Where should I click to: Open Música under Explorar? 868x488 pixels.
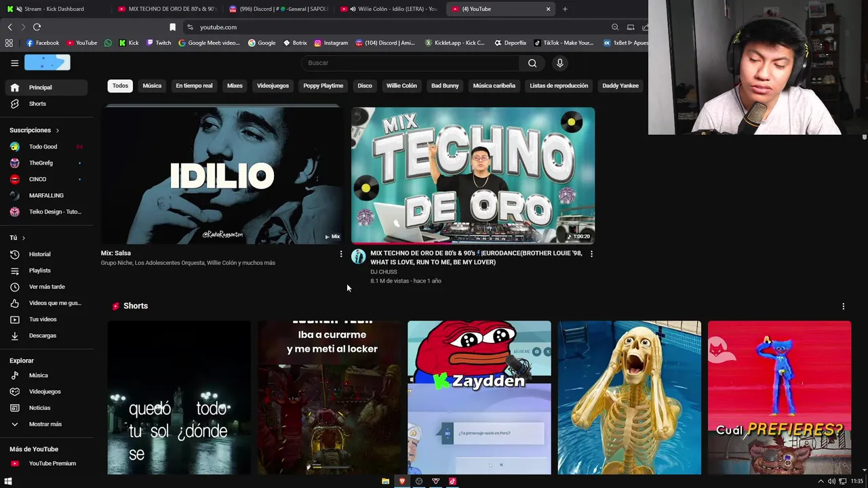46,375
